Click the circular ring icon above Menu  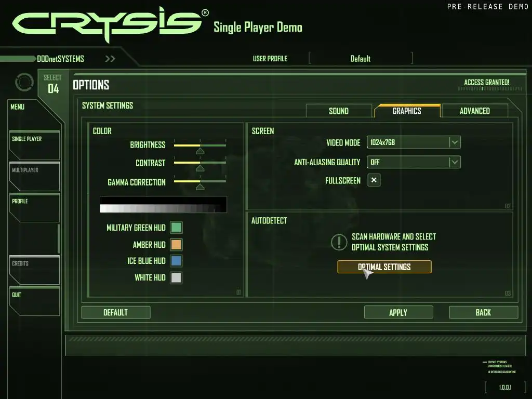pos(24,82)
